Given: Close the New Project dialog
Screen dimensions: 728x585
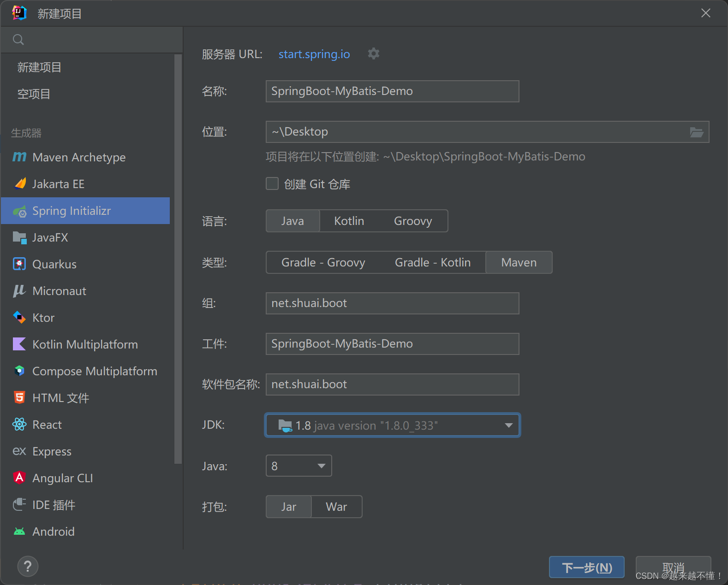Looking at the screenshot, I should [706, 13].
